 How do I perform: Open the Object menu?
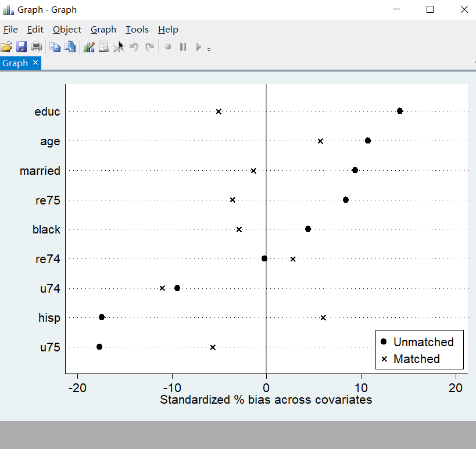[67, 30]
